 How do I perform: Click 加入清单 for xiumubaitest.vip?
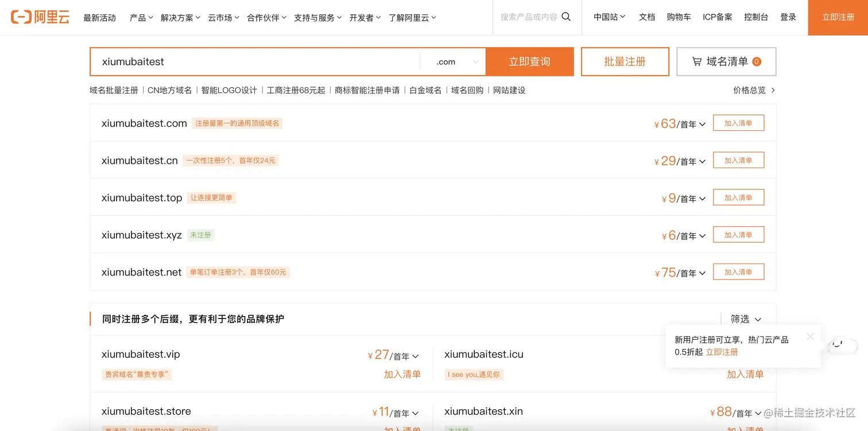pyautogui.click(x=402, y=374)
